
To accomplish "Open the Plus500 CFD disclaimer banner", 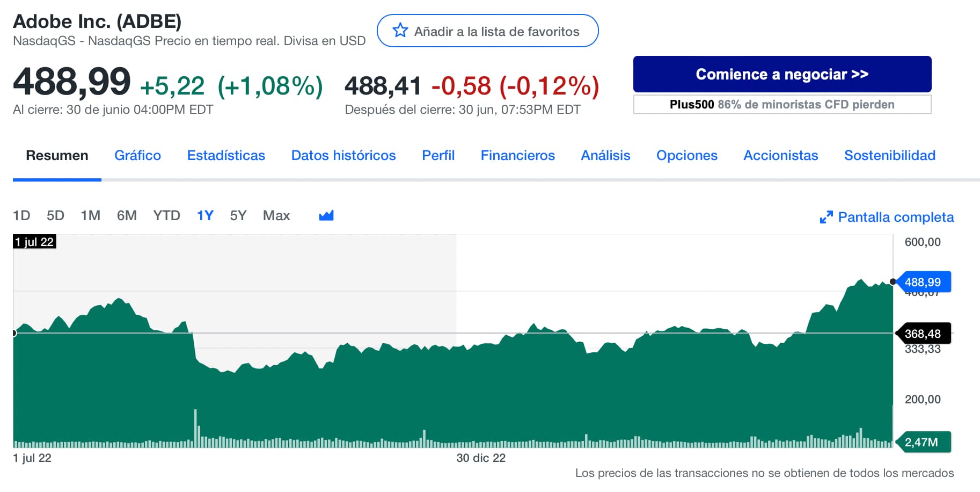I will 782,104.
